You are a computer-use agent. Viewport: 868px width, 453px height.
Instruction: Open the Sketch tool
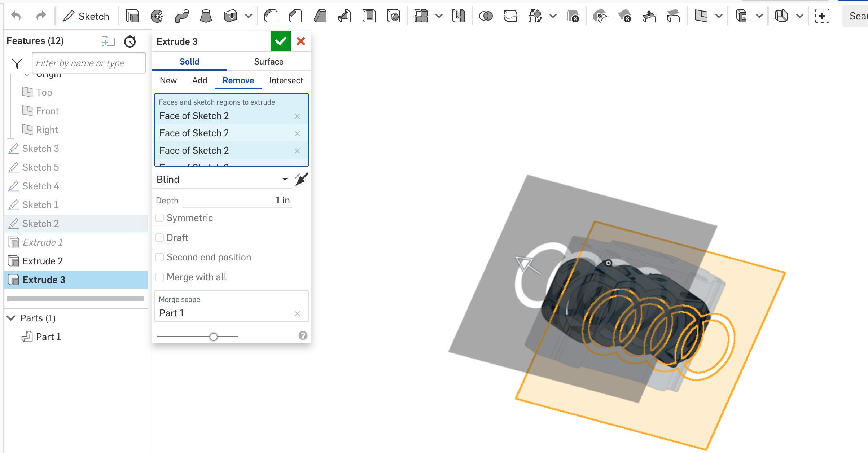coord(86,16)
